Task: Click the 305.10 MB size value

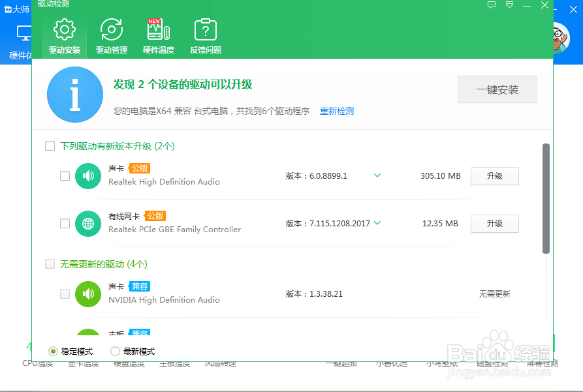Action: click(x=441, y=175)
